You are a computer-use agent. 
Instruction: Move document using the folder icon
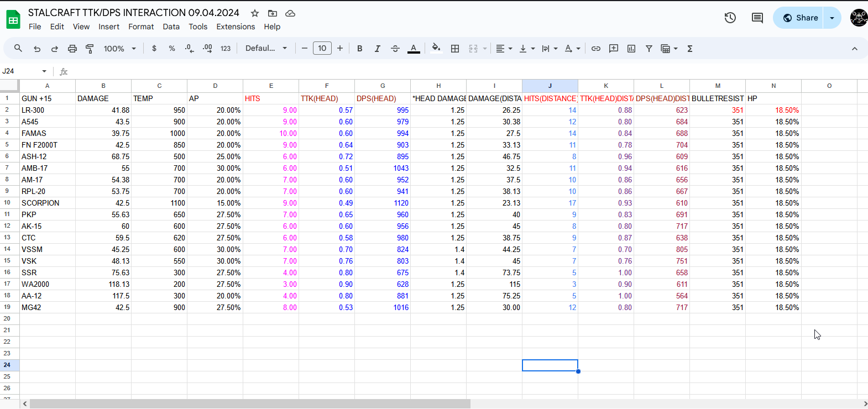[x=273, y=13]
